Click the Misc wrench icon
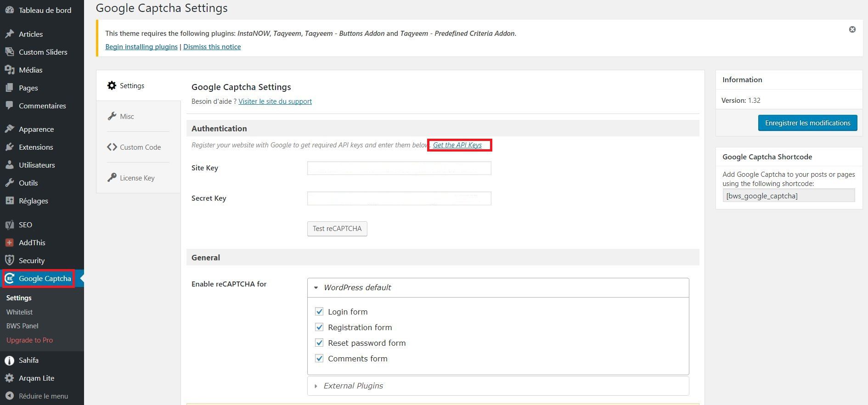 coord(112,116)
